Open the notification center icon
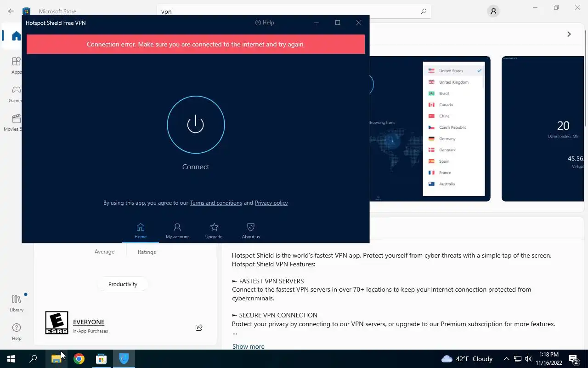 pos(574,359)
